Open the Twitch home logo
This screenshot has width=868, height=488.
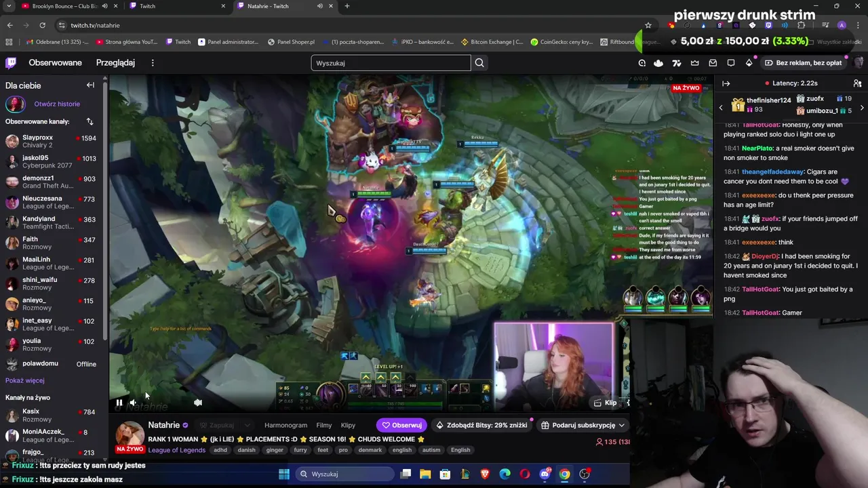click(11, 63)
